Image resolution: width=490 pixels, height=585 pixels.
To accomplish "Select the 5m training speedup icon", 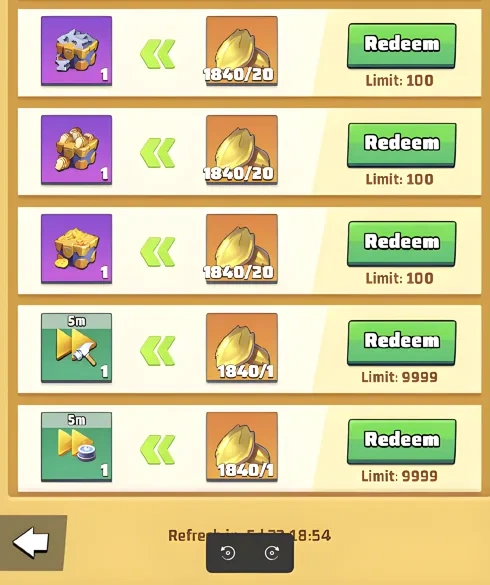I will [77, 447].
